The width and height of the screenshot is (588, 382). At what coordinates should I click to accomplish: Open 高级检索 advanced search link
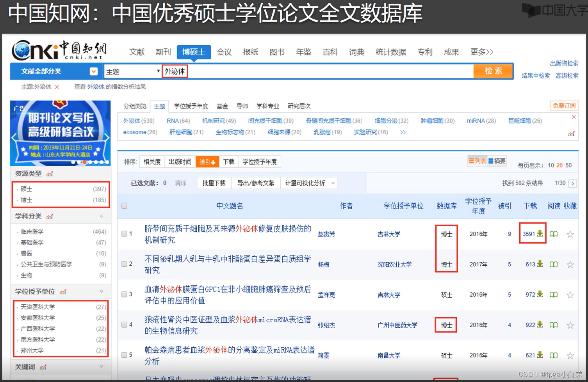(567, 76)
